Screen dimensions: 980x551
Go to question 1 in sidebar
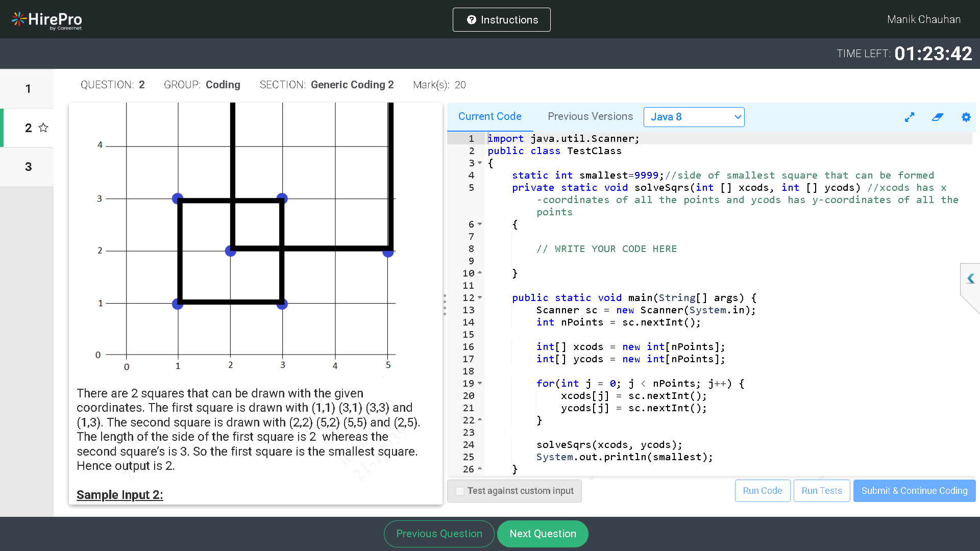(x=27, y=89)
